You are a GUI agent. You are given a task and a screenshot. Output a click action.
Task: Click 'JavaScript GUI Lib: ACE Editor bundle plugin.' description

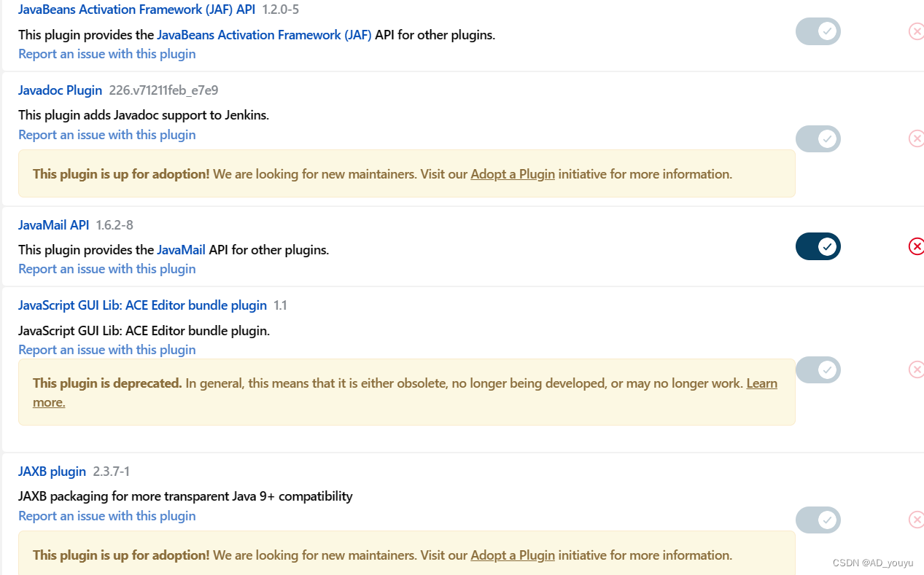coord(144,331)
